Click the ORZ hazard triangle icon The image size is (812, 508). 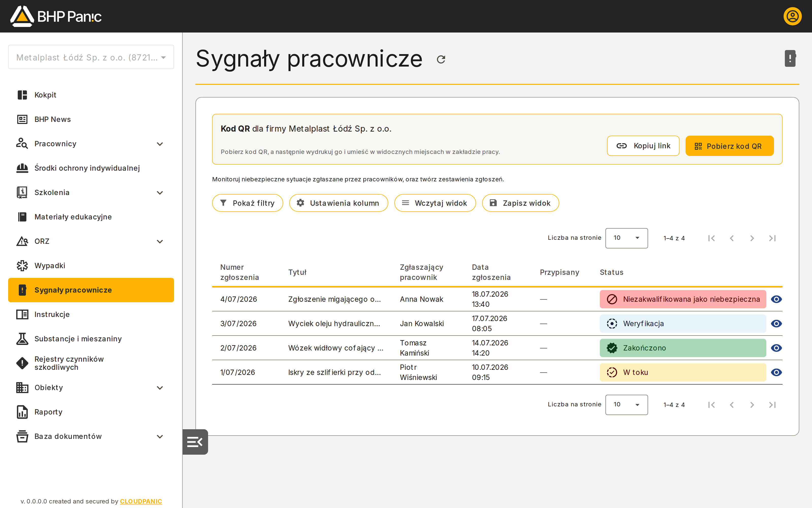22,241
